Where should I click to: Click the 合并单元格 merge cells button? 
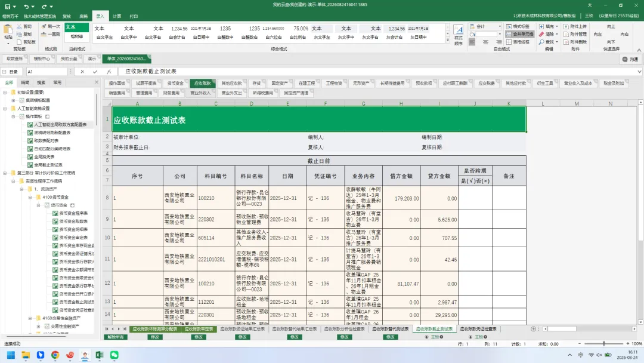519,34
